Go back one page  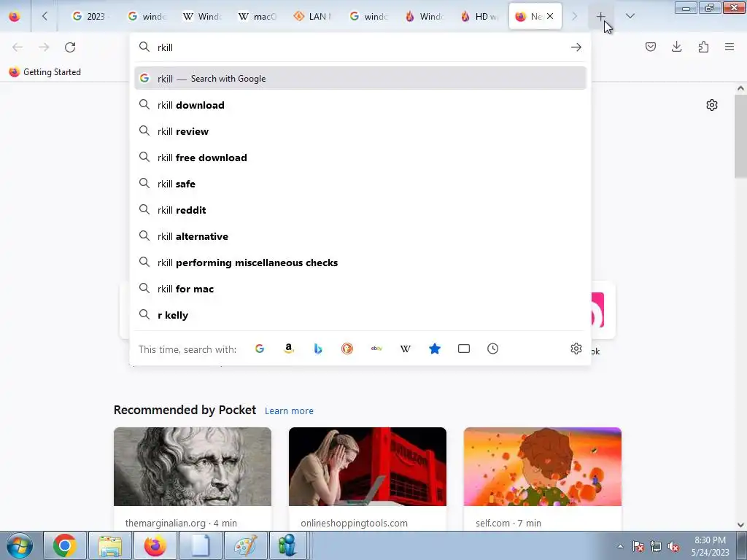click(18, 47)
